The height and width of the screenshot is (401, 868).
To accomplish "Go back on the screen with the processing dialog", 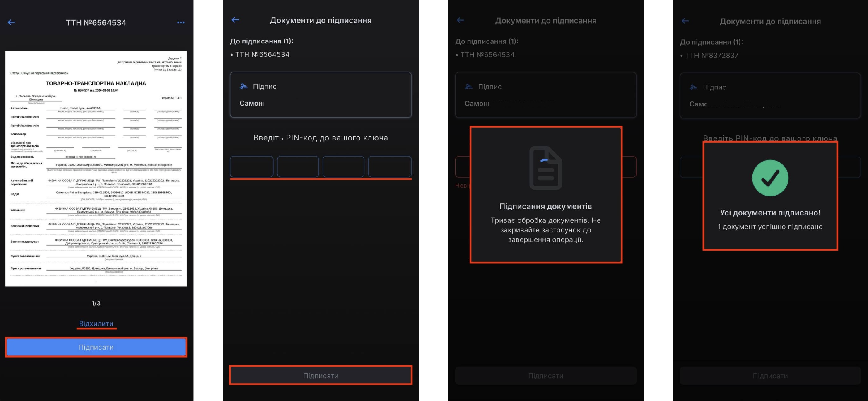I will (x=461, y=20).
